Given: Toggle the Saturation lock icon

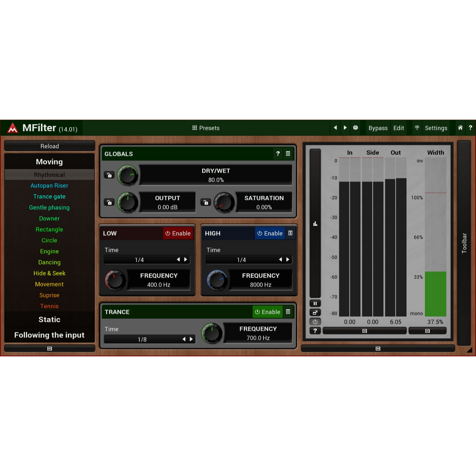Looking at the screenshot, I should [x=206, y=202].
